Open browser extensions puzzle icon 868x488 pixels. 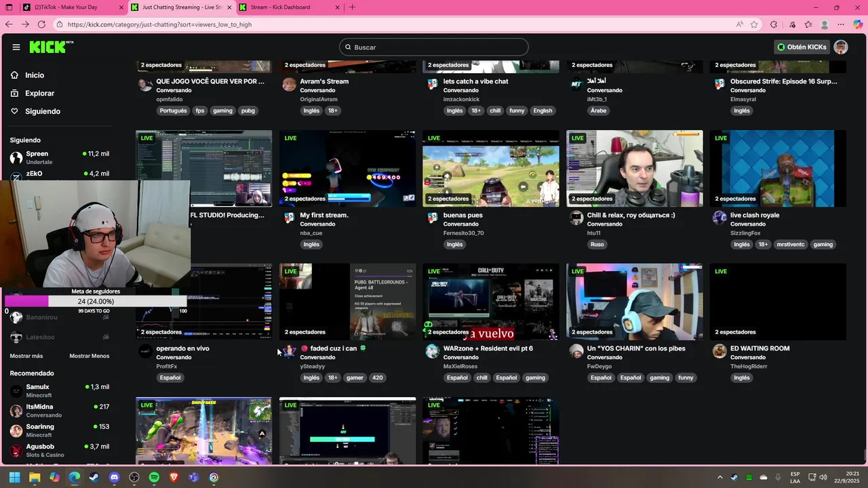click(x=774, y=24)
